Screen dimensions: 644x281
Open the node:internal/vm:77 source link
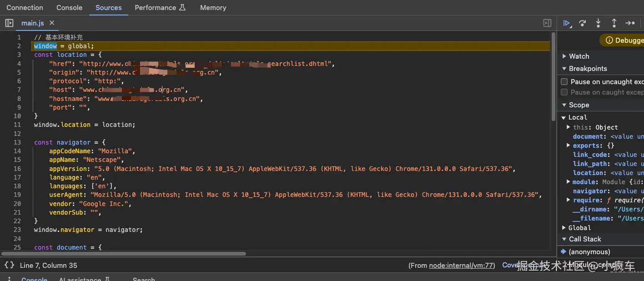coord(462,265)
